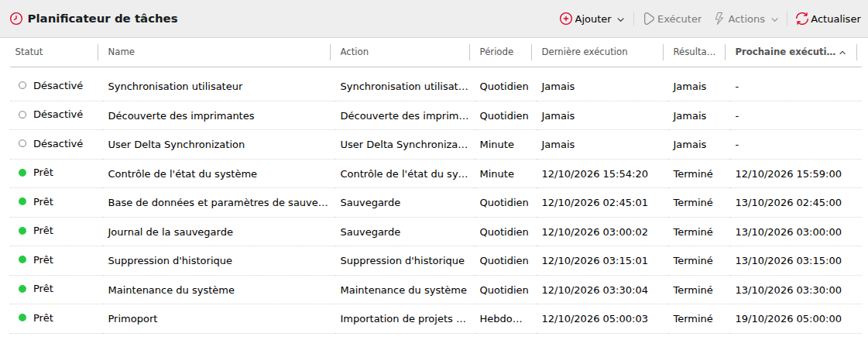
Task: Click the Exécuter play icon
Action: tap(649, 19)
